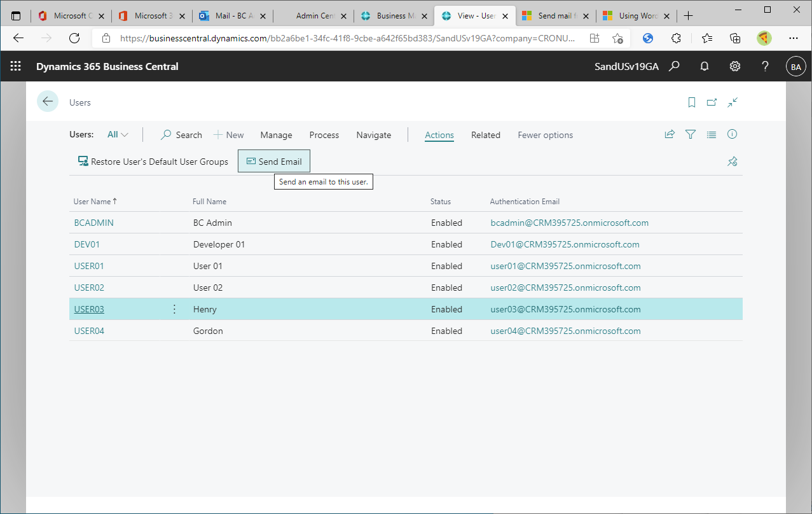The image size is (812, 514).
Task: Open the Manage menu
Action: click(276, 135)
